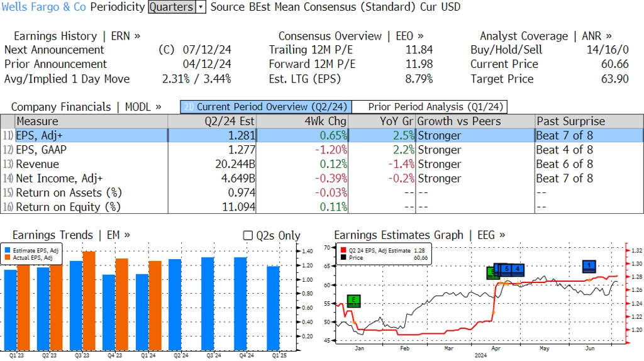The image size is (644, 361).
Task: Click the orange Actual EPS legend swatch
Action: pyautogui.click(x=8, y=258)
